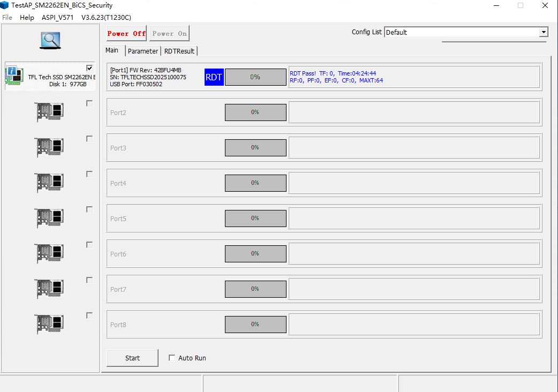This screenshot has width=558, height=392.
Task: Open the File menu
Action: point(7,18)
